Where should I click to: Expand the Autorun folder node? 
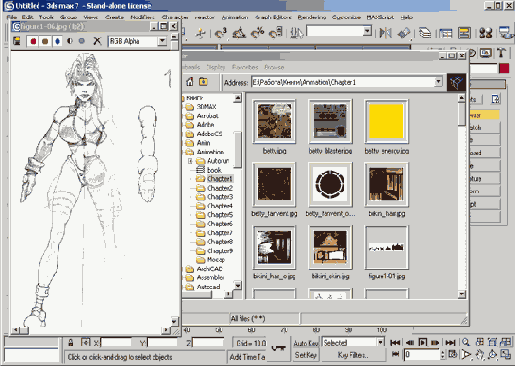point(190,161)
